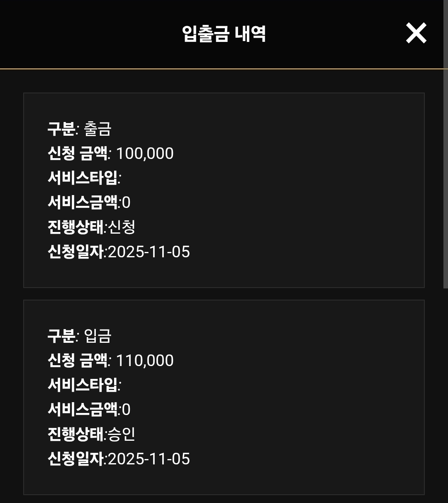Open the 출금 transaction card
This screenshot has height=503, width=448.
tap(290, 190)
